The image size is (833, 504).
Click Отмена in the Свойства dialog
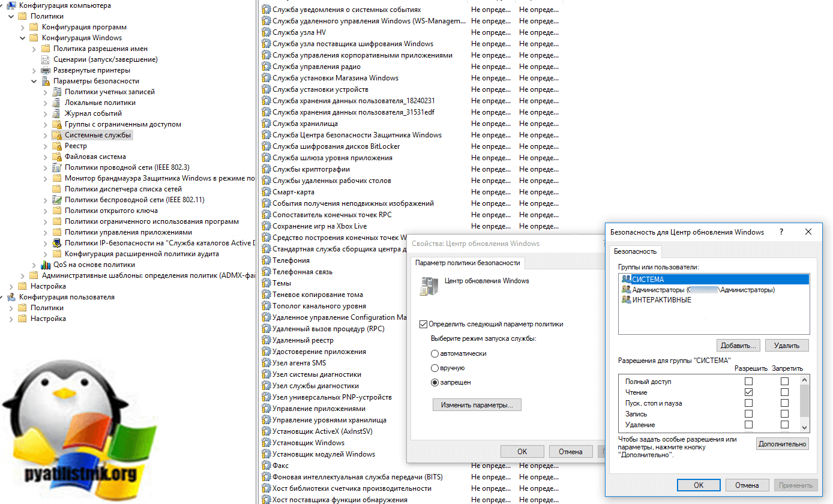pyautogui.click(x=570, y=452)
